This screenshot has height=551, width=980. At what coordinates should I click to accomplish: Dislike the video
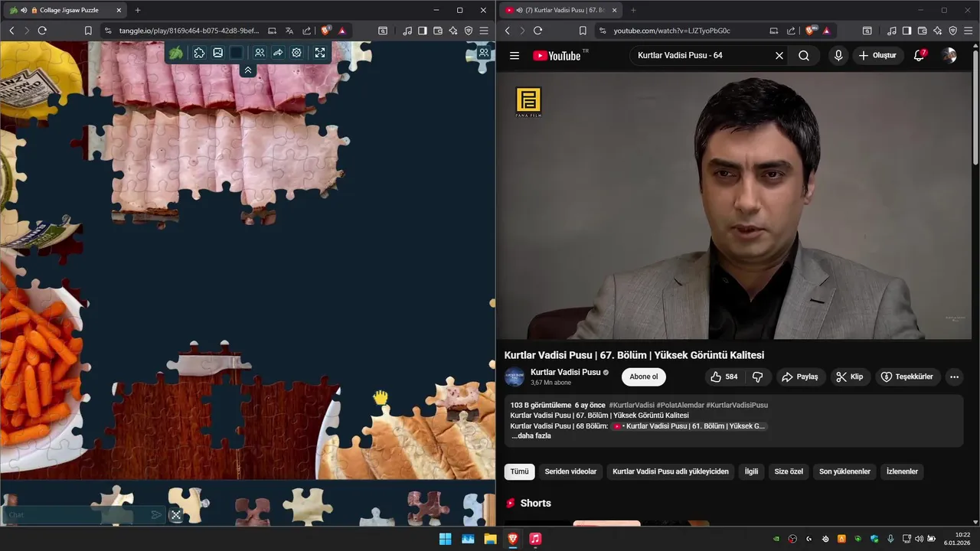[758, 377]
